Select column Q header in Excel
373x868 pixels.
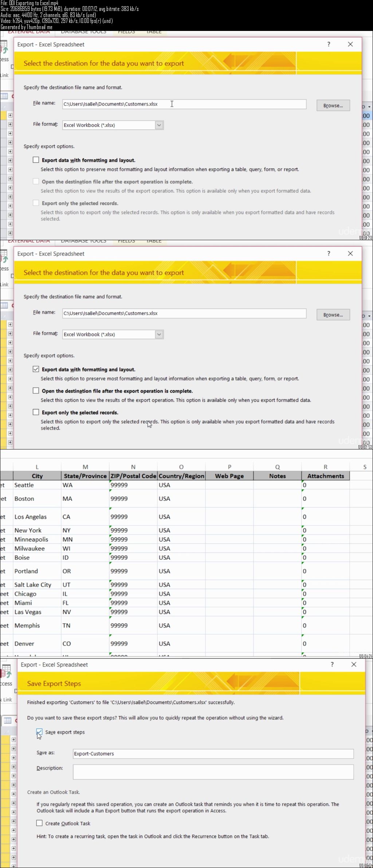[278, 467]
